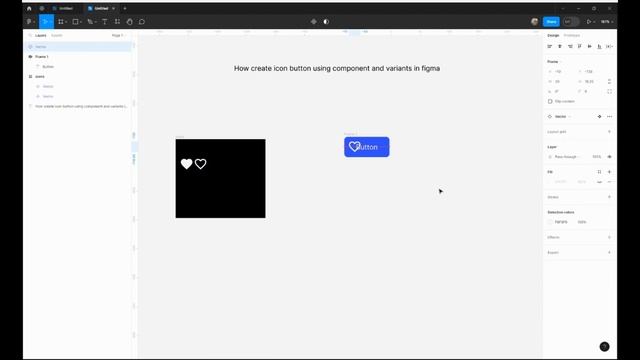
Task: Click the blue Share button
Action: point(551,22)
